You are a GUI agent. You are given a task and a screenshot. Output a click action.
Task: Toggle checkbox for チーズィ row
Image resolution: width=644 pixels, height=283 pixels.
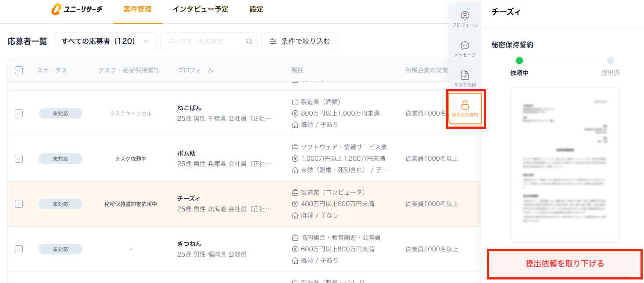pyautogui.click(x=19, y=204)
